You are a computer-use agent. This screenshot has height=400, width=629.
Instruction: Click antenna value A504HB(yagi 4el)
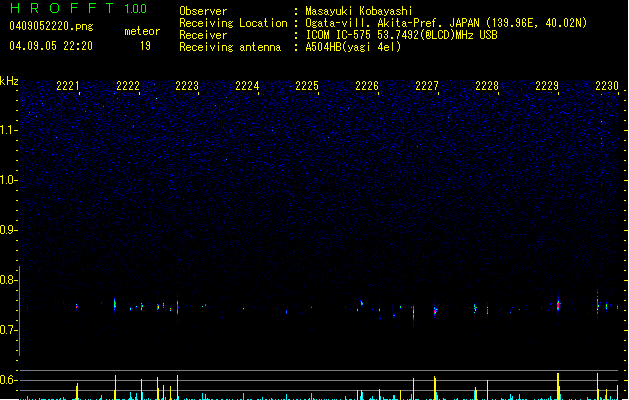[353, 47]
